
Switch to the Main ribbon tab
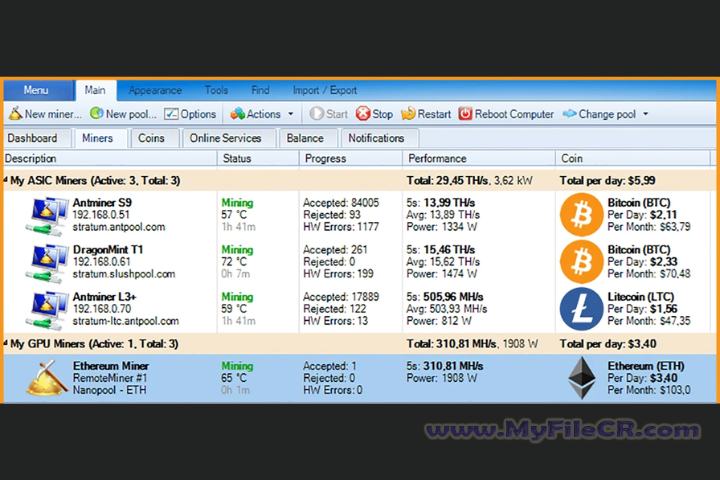point(95,90)
